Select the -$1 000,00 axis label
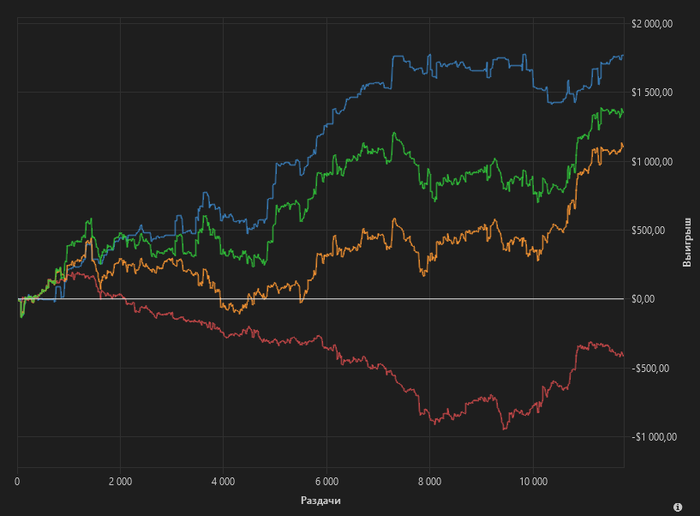Screen dimensions: 700x516 654,437
